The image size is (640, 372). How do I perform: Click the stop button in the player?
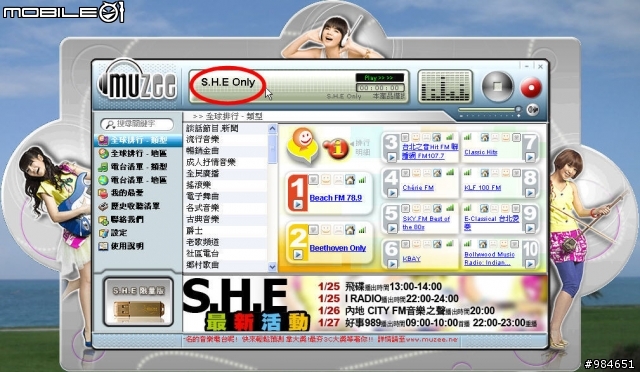pyautogui.click(x=497, y=87)
